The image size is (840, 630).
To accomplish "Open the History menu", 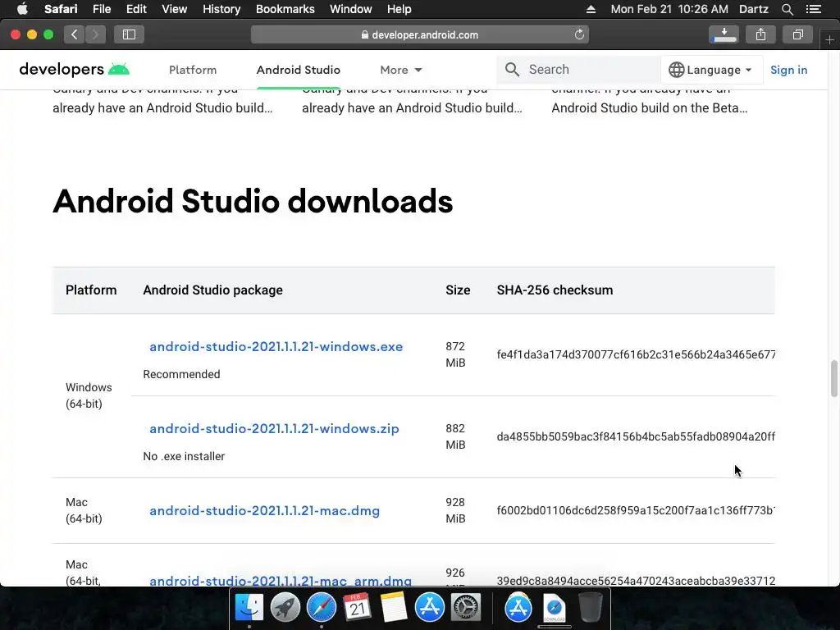I will pyautogui.click(x=221, y=9).
